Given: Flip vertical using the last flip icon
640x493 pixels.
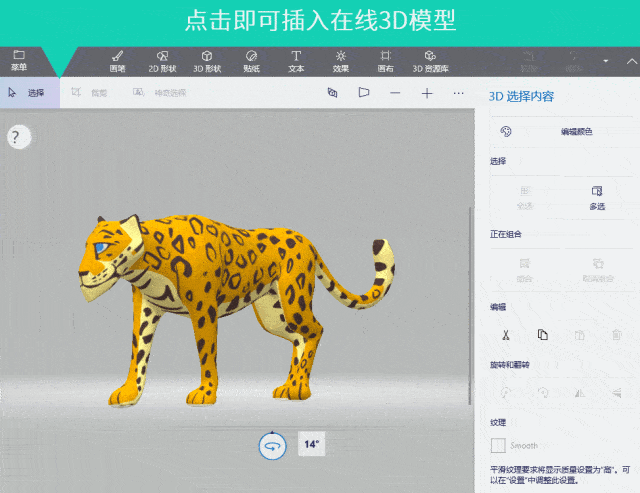Looking at the screenshot, I should pyautogui.click(x=617, y=393).
